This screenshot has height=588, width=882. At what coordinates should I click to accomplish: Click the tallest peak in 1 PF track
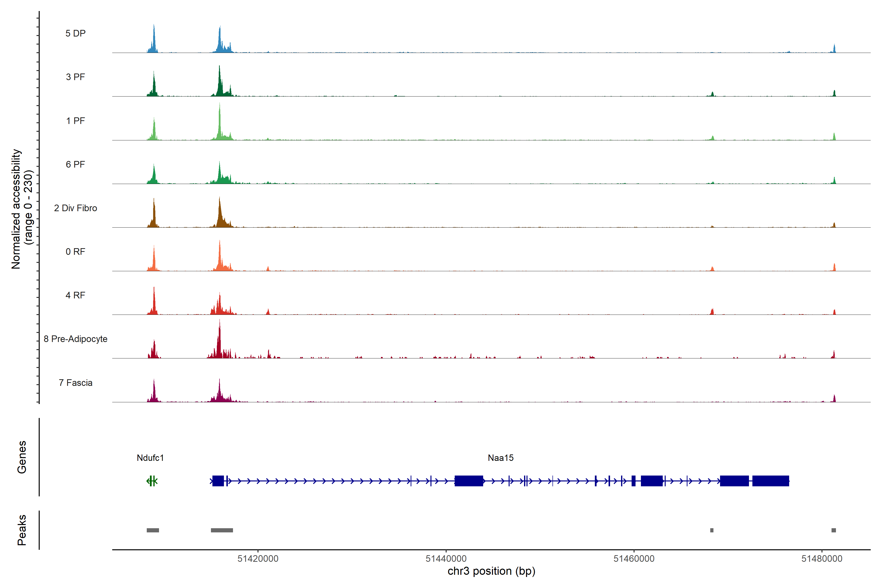(220, 120)
